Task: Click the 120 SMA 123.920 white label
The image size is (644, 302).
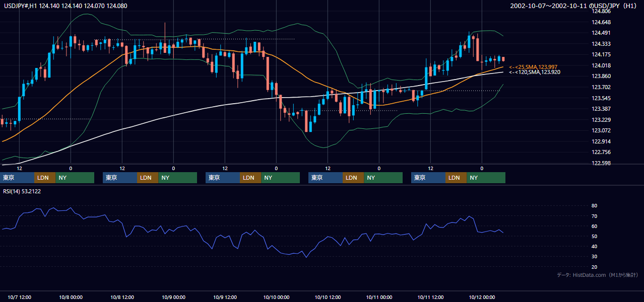Action: pos(535,72)
